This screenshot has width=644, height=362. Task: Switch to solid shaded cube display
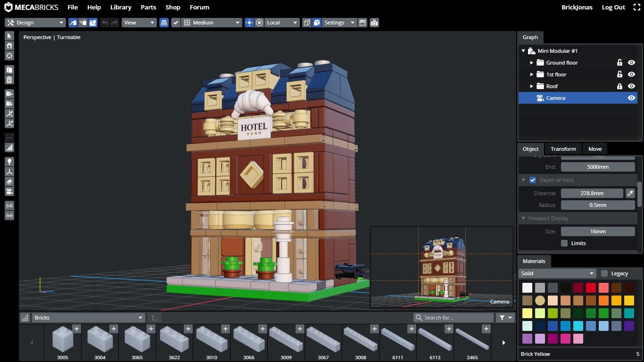(317, 23)
